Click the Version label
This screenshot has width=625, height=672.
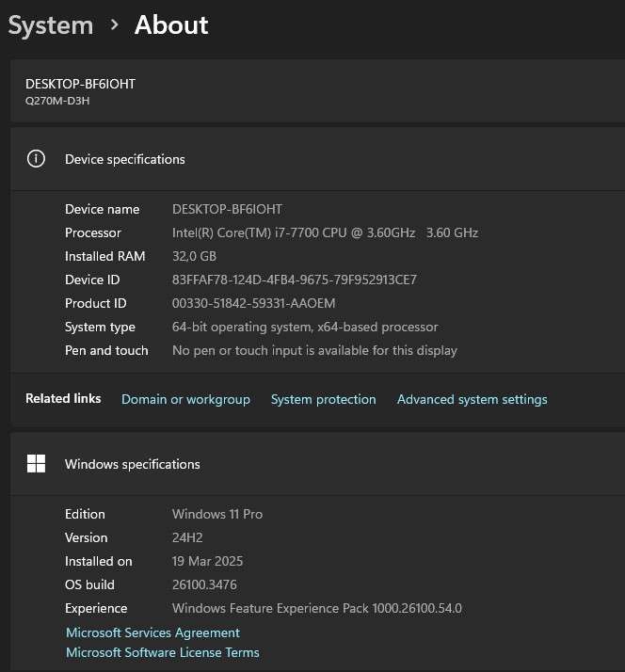[x=87, y=537]
